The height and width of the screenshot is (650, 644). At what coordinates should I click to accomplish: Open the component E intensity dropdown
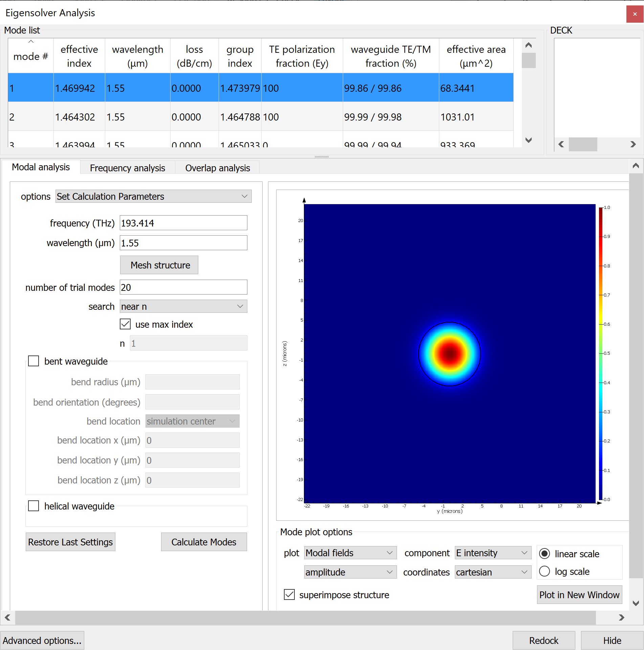pos(493,553)
